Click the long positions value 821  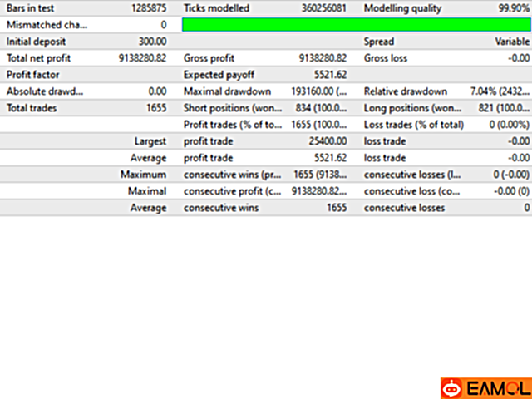coord(504,108)
